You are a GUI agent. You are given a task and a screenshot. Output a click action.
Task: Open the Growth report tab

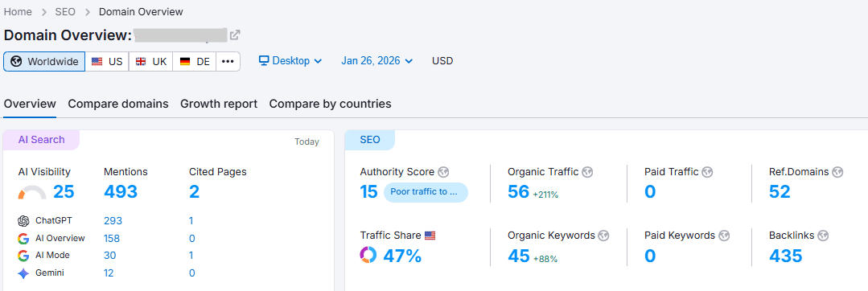(x=219, y=104)
